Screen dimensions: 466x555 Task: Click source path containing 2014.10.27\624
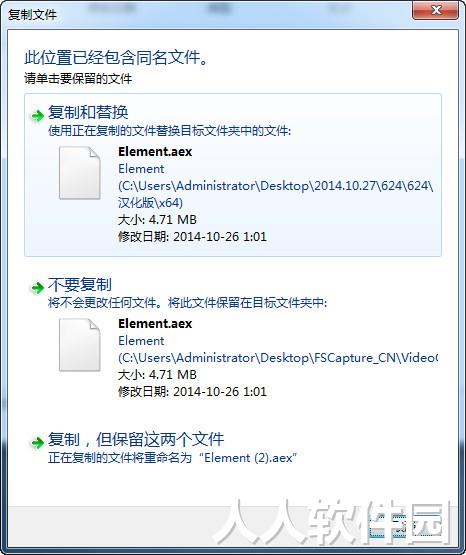276,194
